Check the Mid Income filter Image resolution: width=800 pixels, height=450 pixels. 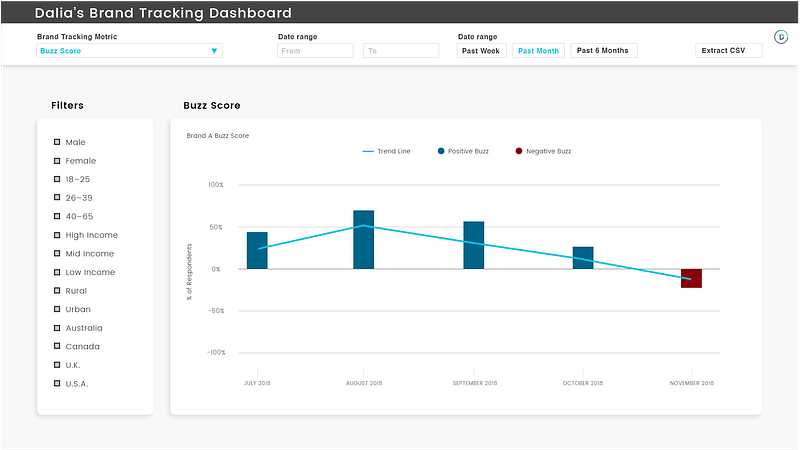(x=57, y=254)
